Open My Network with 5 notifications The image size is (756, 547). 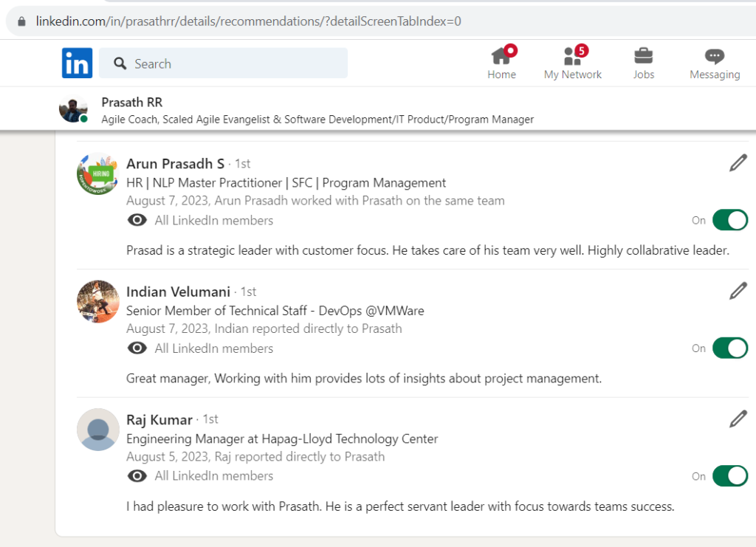pyautogui.click(x=573, y=63)
